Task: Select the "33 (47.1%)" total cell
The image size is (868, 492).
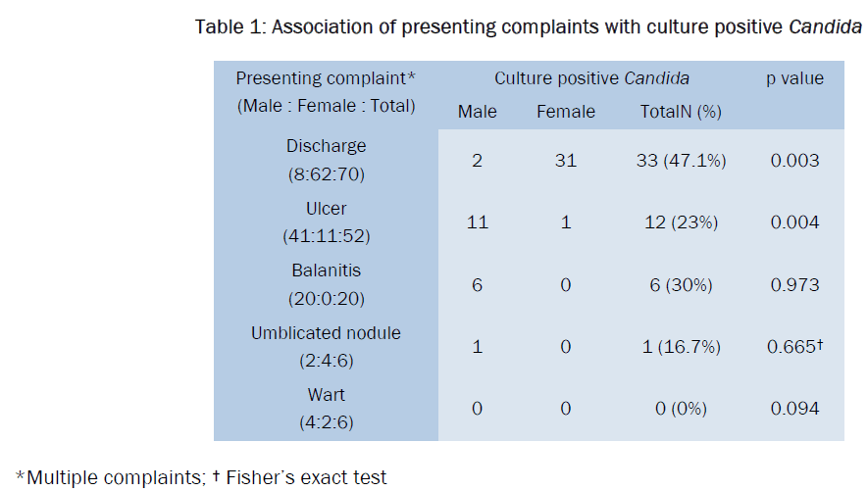Action: pyautogui.click(x=682, y=161)
